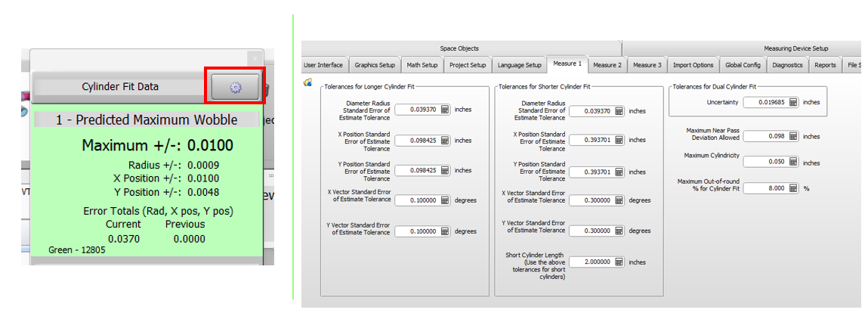Open the Measuring Device Setup tab group
The height and width of the screenshot is (316, 868).
(795, 48)
